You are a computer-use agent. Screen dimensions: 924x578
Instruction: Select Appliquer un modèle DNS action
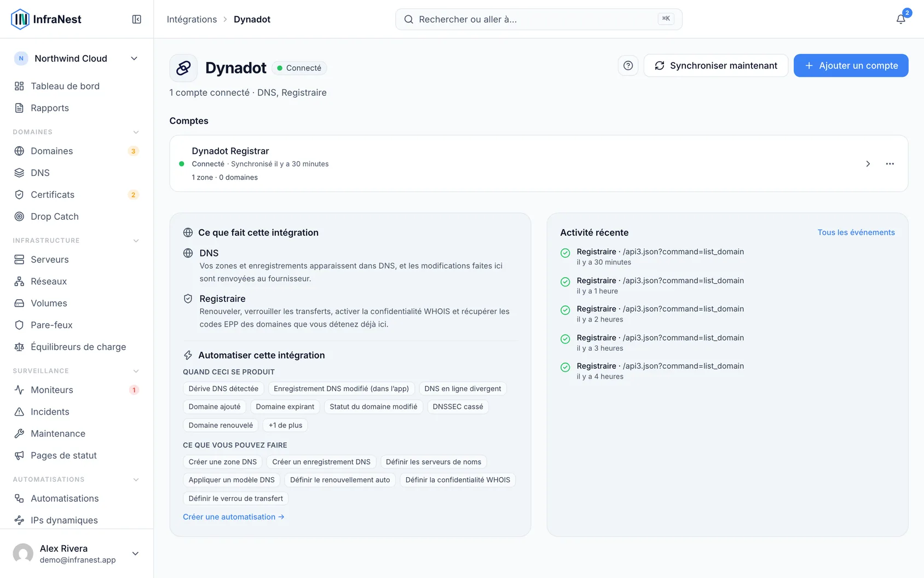232,480
